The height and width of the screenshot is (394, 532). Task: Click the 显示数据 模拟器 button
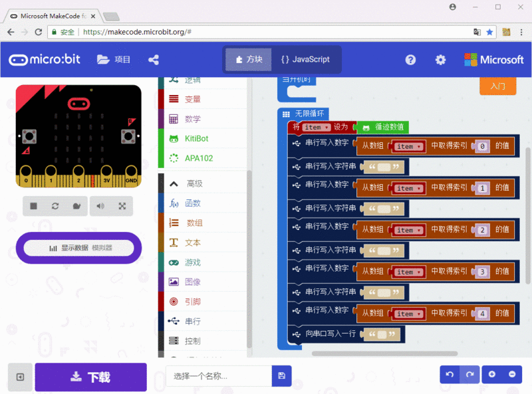click(x=78, y=248)
